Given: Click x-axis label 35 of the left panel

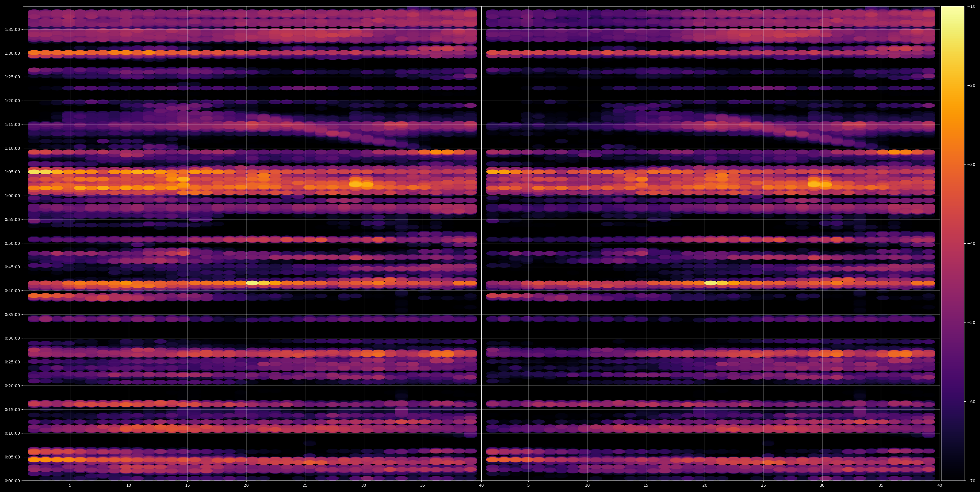Looking at the screenshot, I should pyautogui.click(x=423, y=486).
